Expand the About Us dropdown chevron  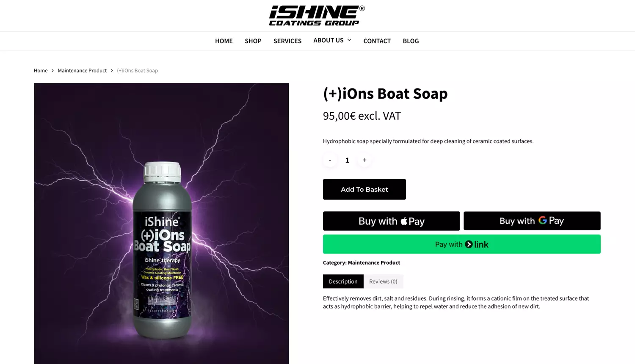[x=349, y=40]
